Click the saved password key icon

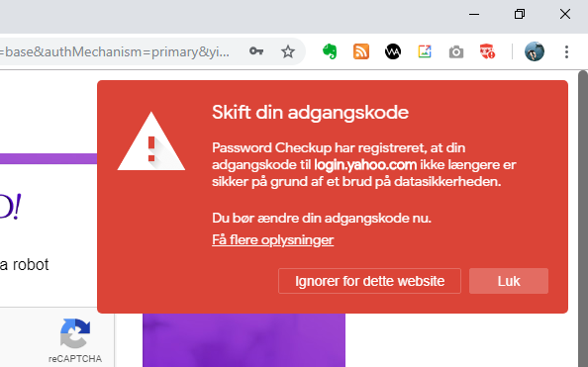click(x=256, y=51)
